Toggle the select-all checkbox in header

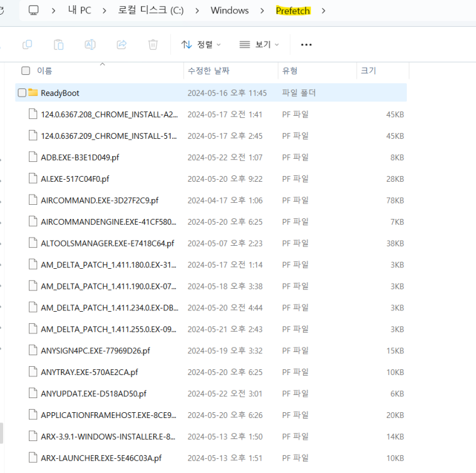26,70
